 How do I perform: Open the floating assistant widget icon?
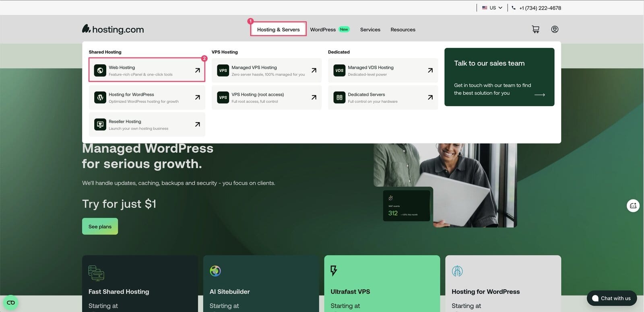pos(633,205)
